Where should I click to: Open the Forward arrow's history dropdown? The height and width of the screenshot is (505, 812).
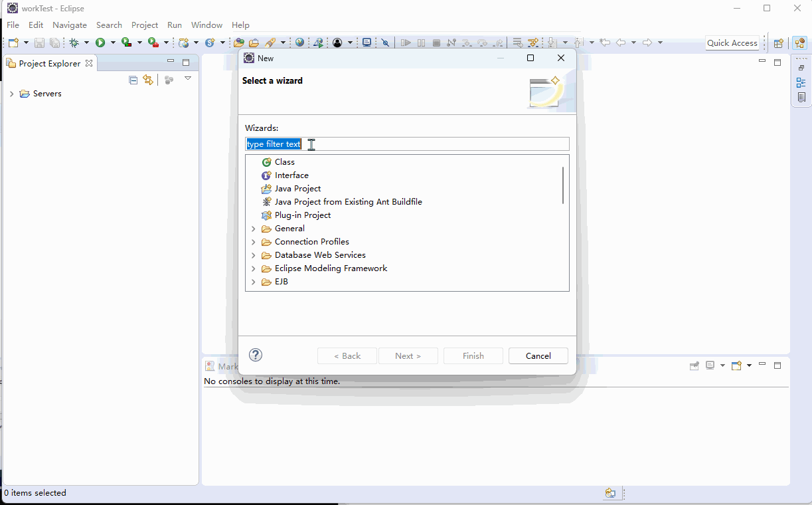(660, 43)
